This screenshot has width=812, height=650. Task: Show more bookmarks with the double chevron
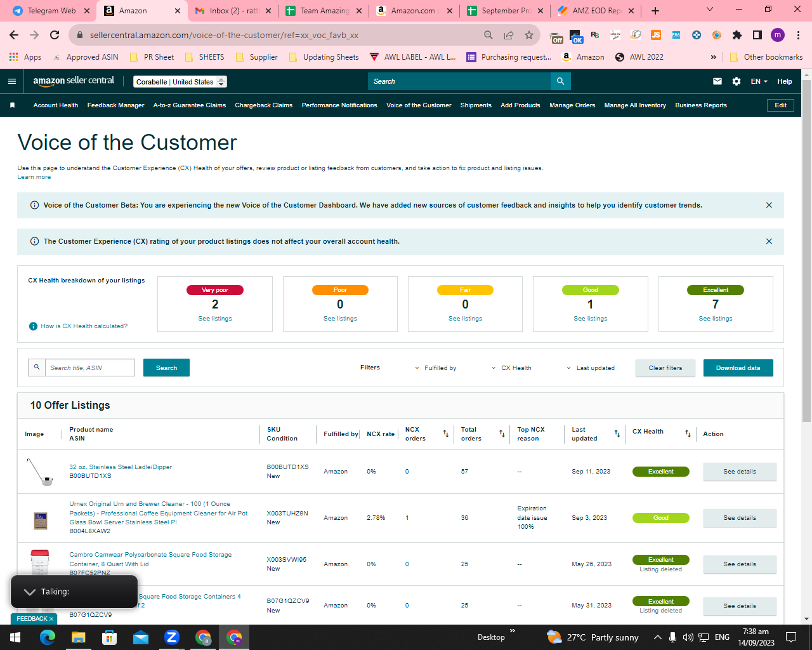(714, 57)
